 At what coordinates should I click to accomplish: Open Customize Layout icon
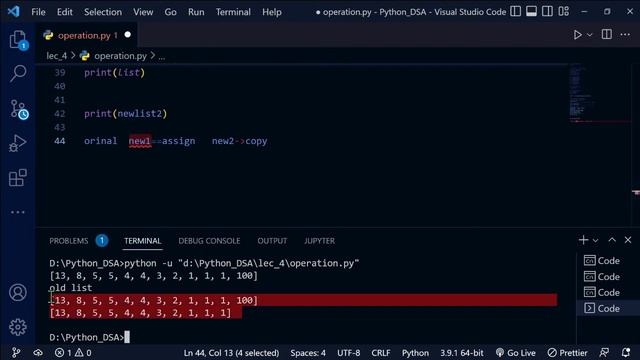coord(564,11)
